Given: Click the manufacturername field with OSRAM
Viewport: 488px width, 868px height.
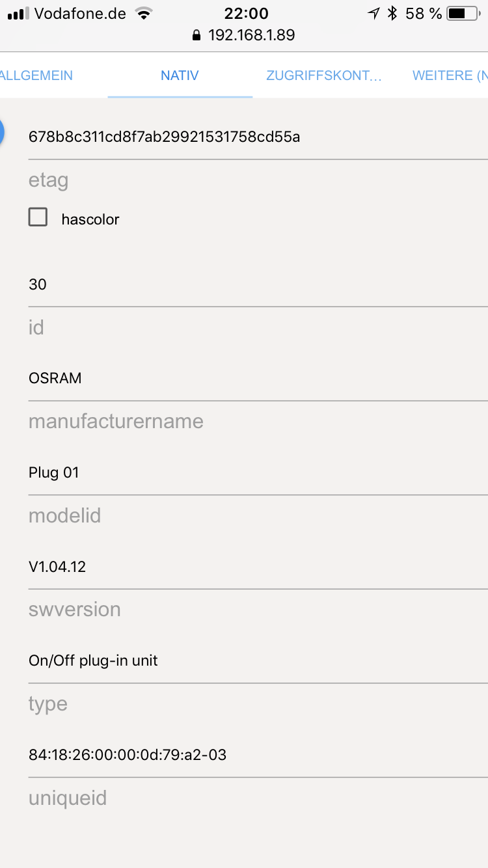Looking at the screenshot, I should (x=258, y=379).
